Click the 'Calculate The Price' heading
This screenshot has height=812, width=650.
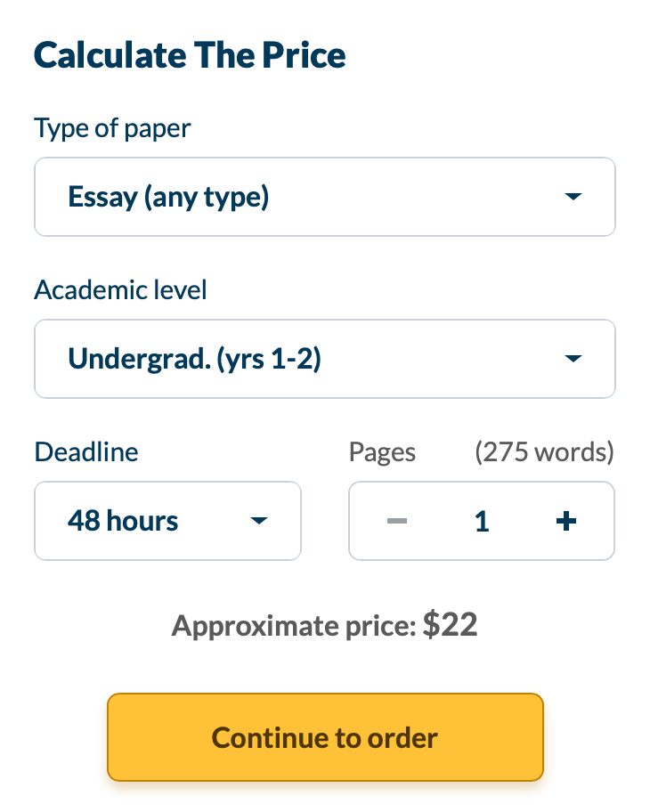[190, 55]
